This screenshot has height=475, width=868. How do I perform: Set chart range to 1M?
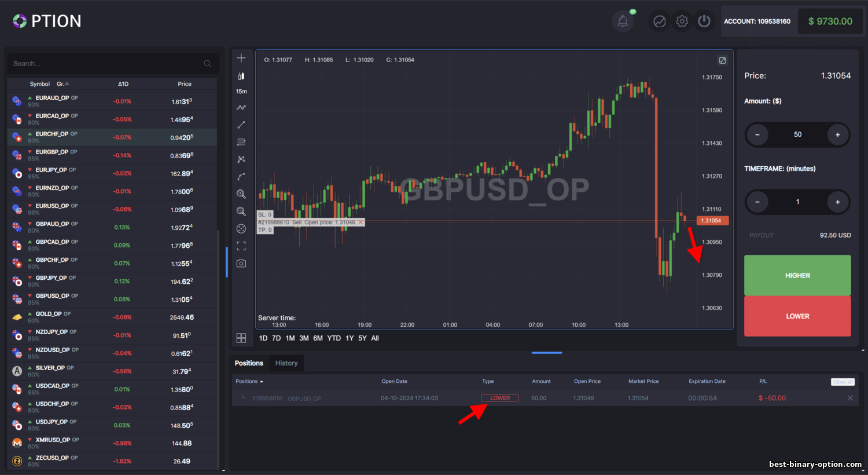click(x=290, y=338)
